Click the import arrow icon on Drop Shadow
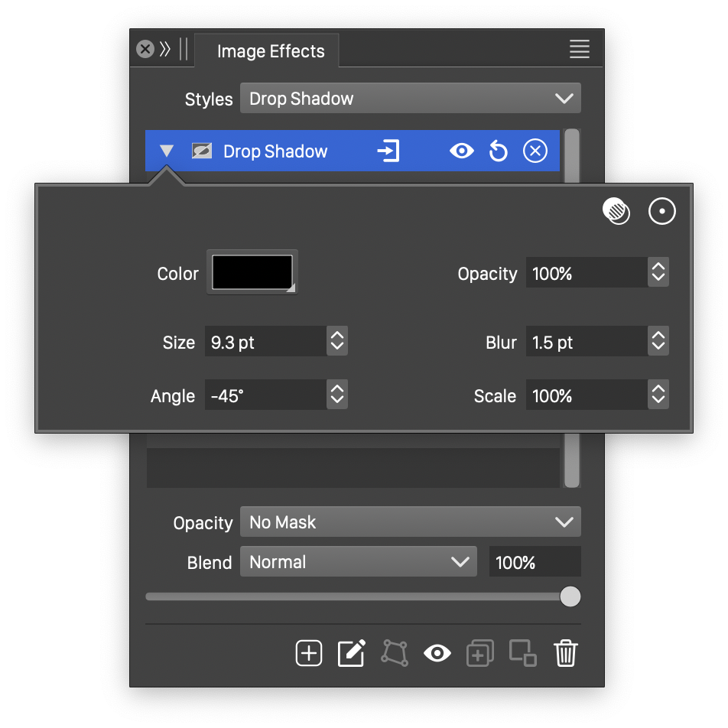The image size is (728, 728). click(x=388, y=151)
